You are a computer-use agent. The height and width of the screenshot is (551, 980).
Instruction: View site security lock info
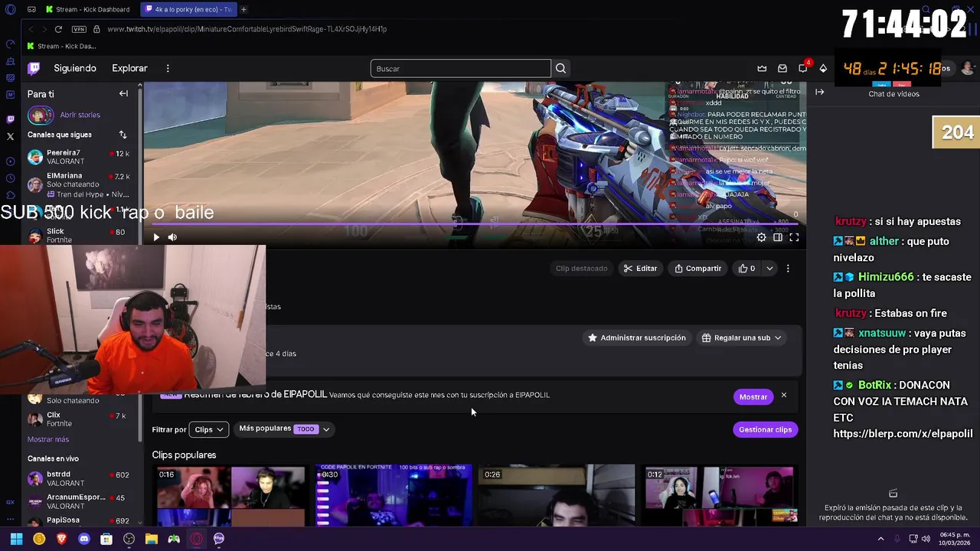pos(96,29)
